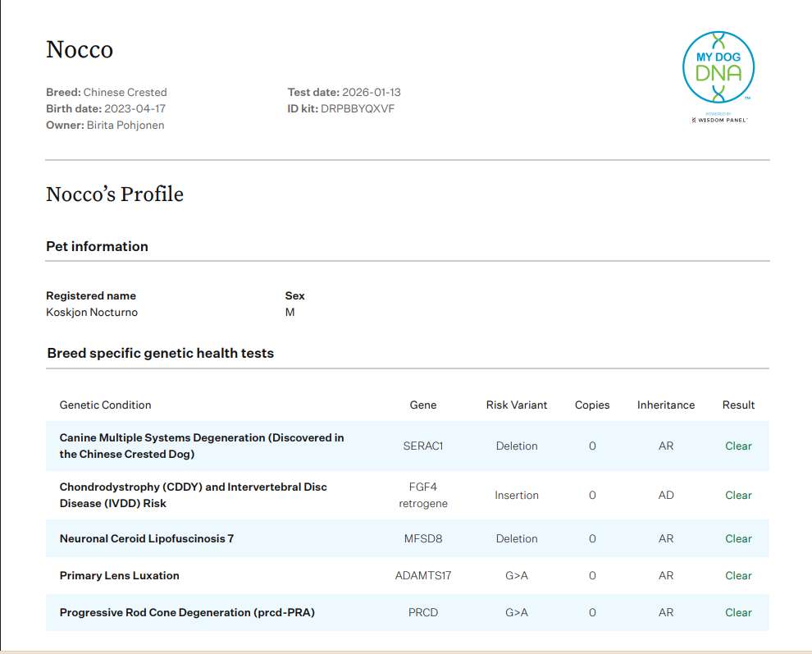Image resolution: width=812 pixels, height=654 pixels.
Task: Select the ID kit code DRPBBYQXVF
Action: coord(358,108)
